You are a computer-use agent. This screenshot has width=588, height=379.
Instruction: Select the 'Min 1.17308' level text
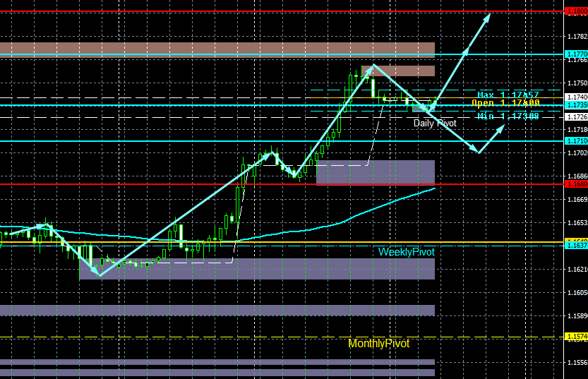(508, 116)
